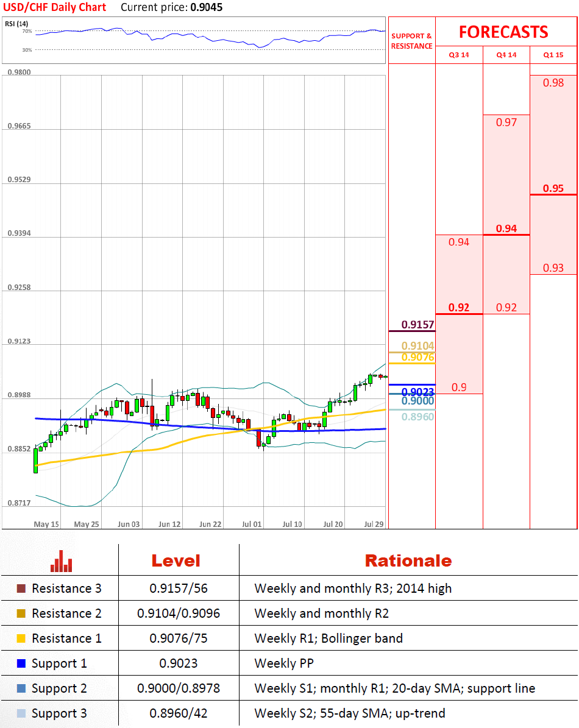
Task: Click the FORECASTS heading
Action: point(503,32)
